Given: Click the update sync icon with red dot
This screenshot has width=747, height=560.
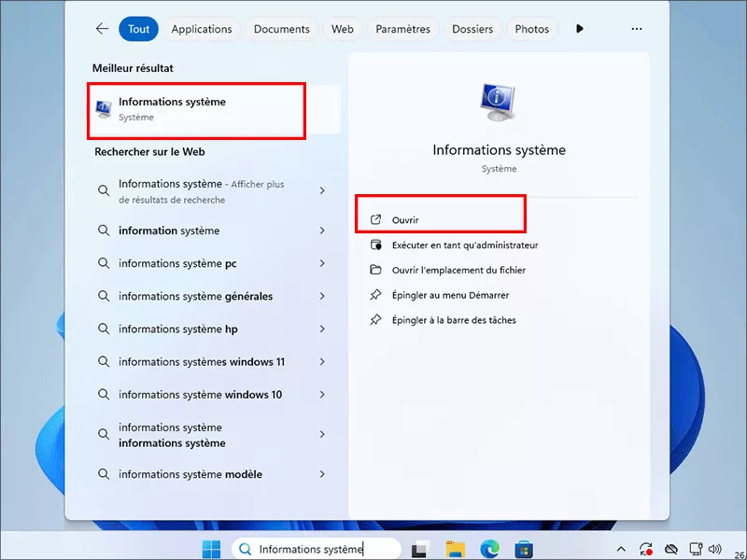Looking at the screenshot, I should [x=645, y=549].
